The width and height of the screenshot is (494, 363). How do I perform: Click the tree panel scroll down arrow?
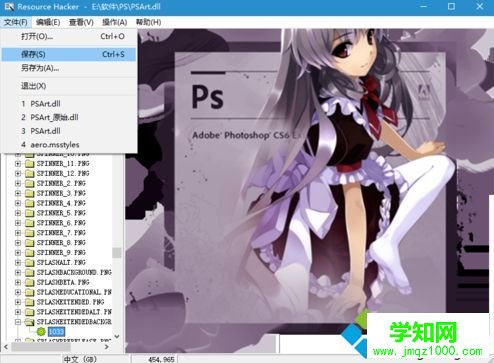tap(117, 337)
